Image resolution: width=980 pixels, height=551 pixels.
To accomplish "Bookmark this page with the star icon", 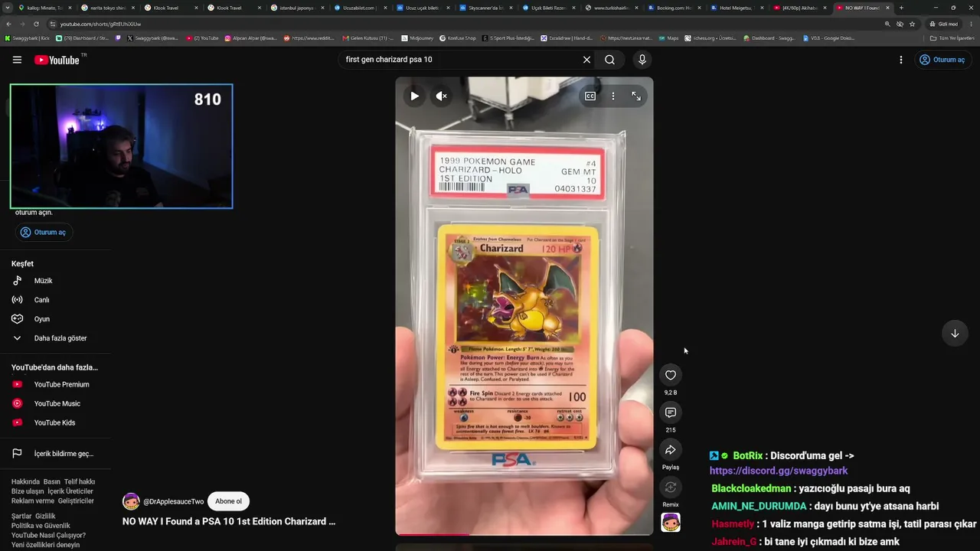I will pos(913,24).
